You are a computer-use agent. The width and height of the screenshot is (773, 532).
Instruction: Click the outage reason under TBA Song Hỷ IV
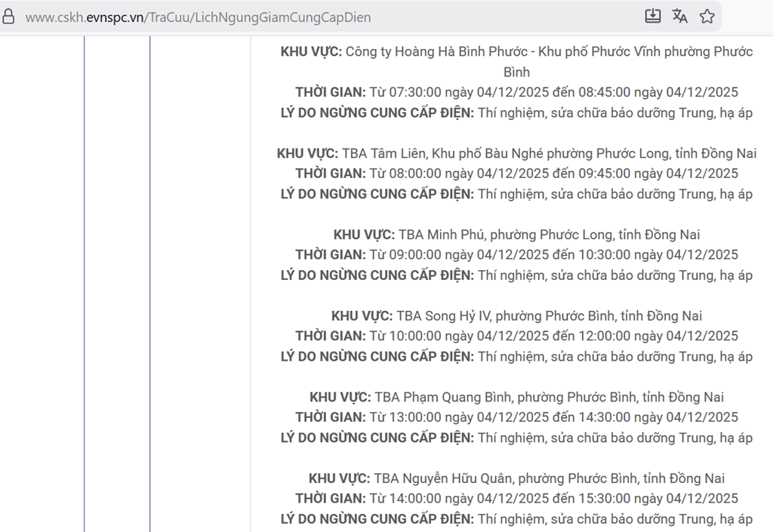pyautogui.click(x=516, y=356)
